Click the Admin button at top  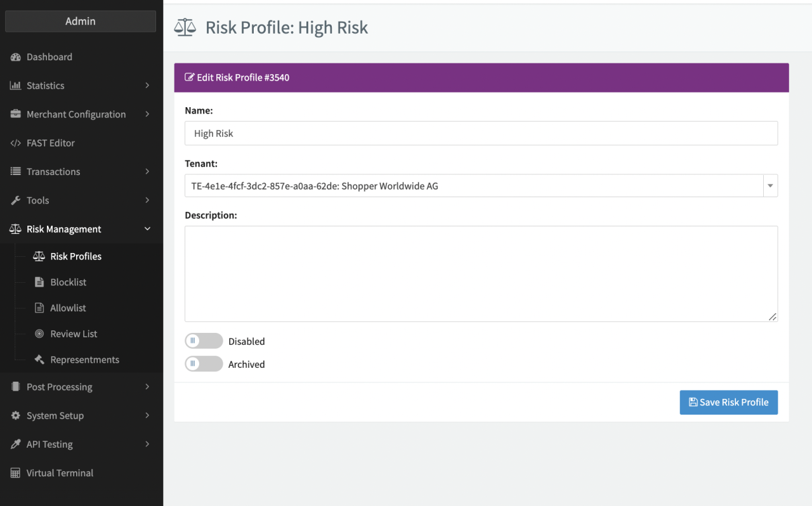coord(81,21)
